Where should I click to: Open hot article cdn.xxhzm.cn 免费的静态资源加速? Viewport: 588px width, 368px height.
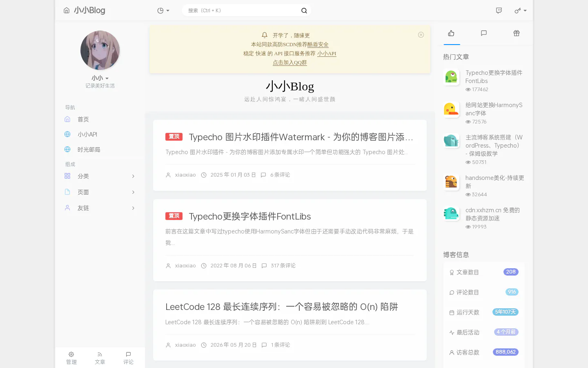tap(492, 214)
